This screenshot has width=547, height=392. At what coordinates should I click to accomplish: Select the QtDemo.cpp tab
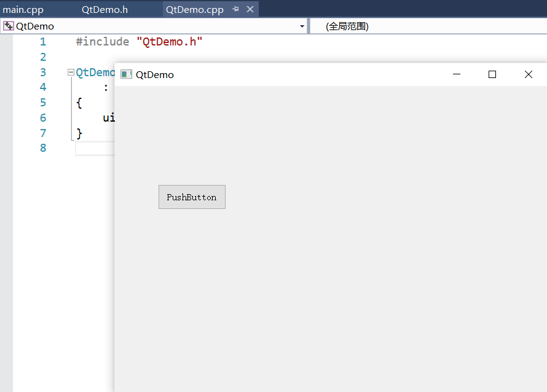click(x=195, y=9)
